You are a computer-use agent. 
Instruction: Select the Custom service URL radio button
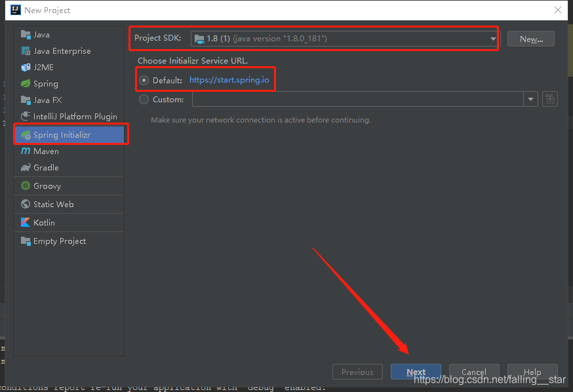[144, 100]
